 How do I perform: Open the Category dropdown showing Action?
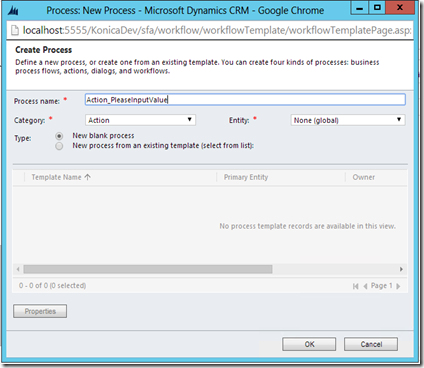click(x=140, y=120)
